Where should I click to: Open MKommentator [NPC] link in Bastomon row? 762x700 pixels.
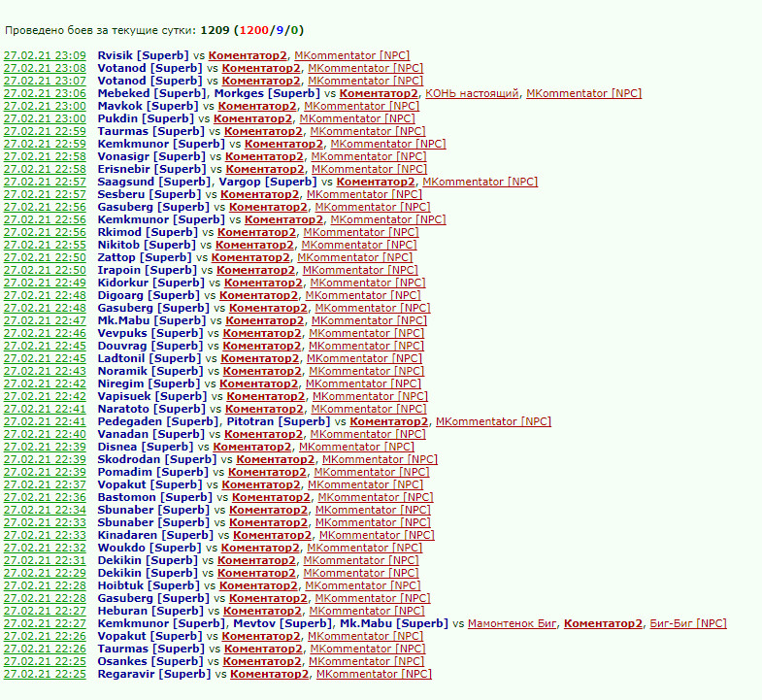pyautogui.click(x=376, y=498)
